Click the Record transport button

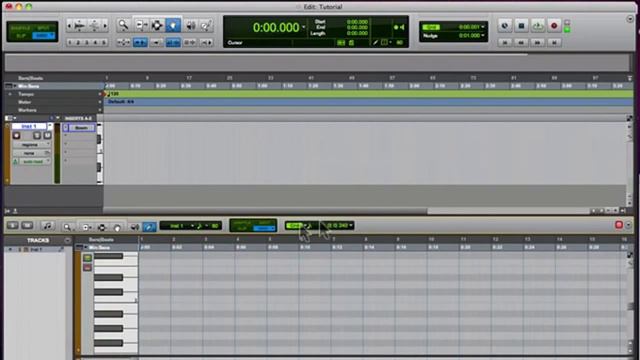[x=554, y=26]
